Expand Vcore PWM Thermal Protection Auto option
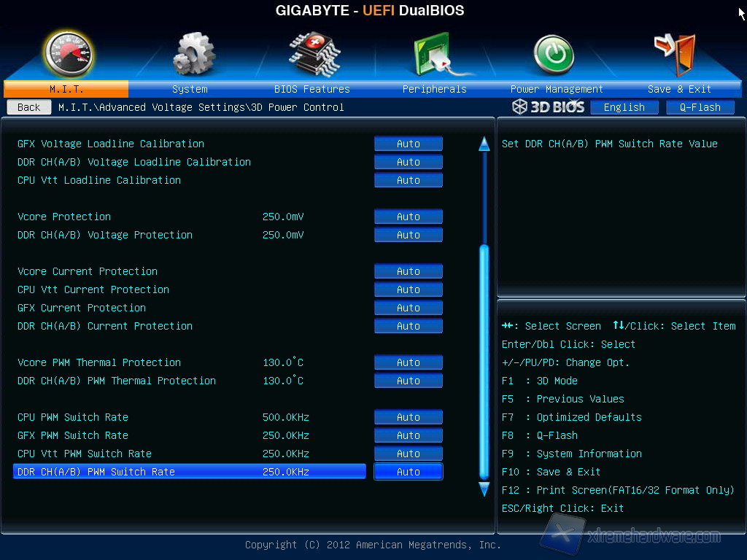The height and width of the screenshot is (560, 747). pos(409,362)
